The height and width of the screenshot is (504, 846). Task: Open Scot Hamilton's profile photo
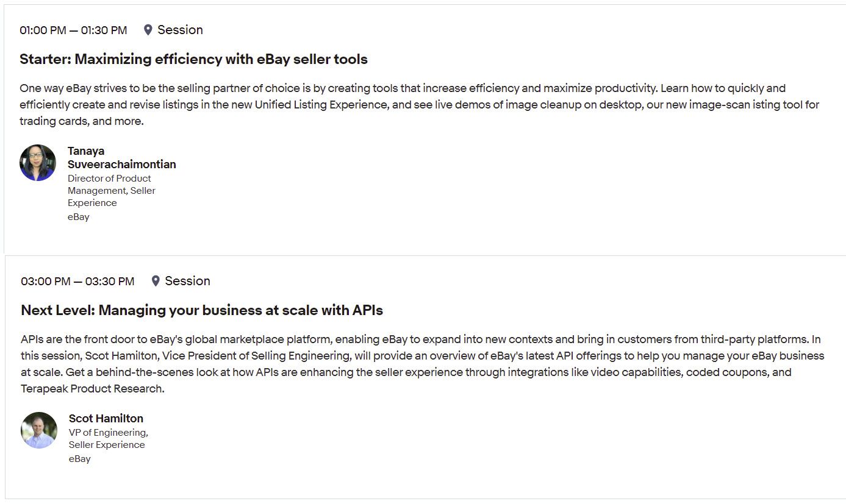[39, 430]
